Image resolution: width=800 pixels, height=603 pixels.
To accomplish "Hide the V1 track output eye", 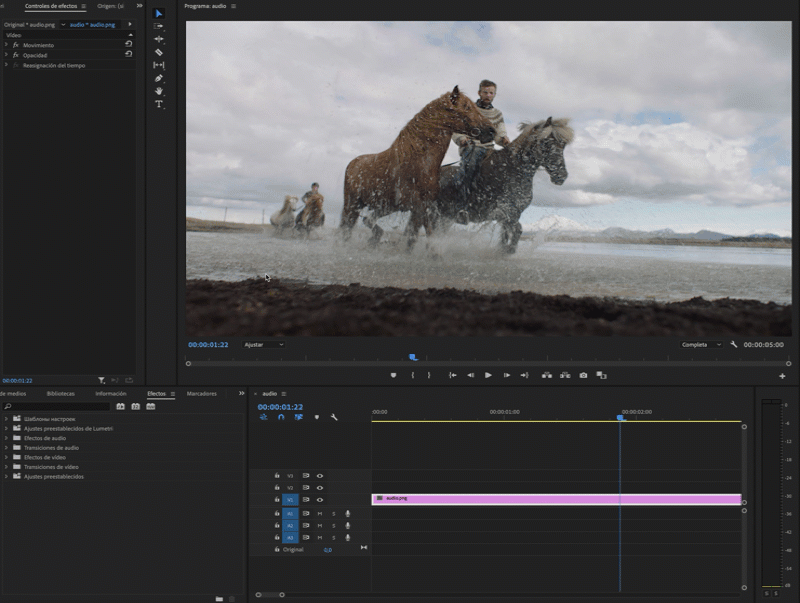I will tap(320, 499).
